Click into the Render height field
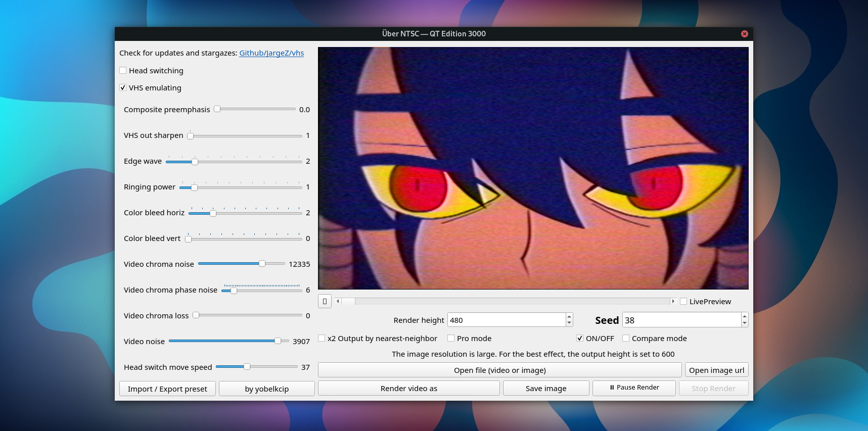Viewport: 868px width, 431px height. 507,320
